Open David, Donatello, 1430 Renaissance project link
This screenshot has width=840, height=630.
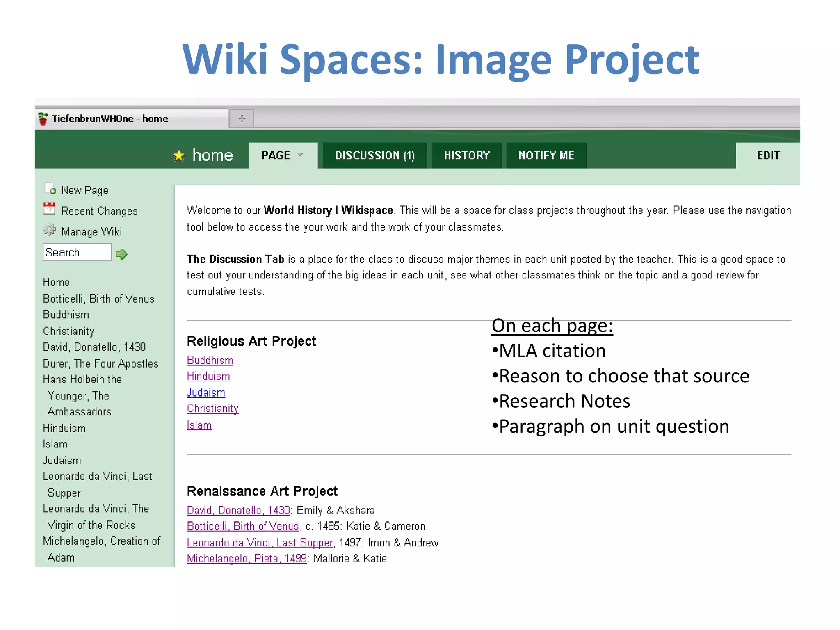pos(239,510)
